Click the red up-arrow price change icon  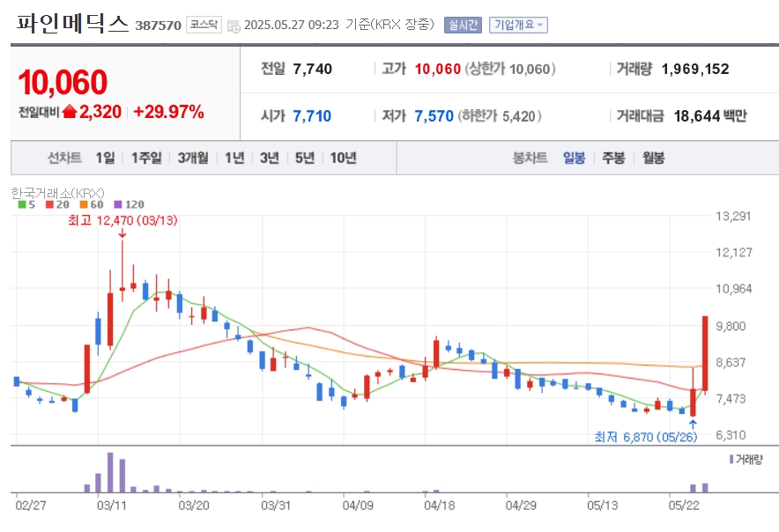pos(70,112)
